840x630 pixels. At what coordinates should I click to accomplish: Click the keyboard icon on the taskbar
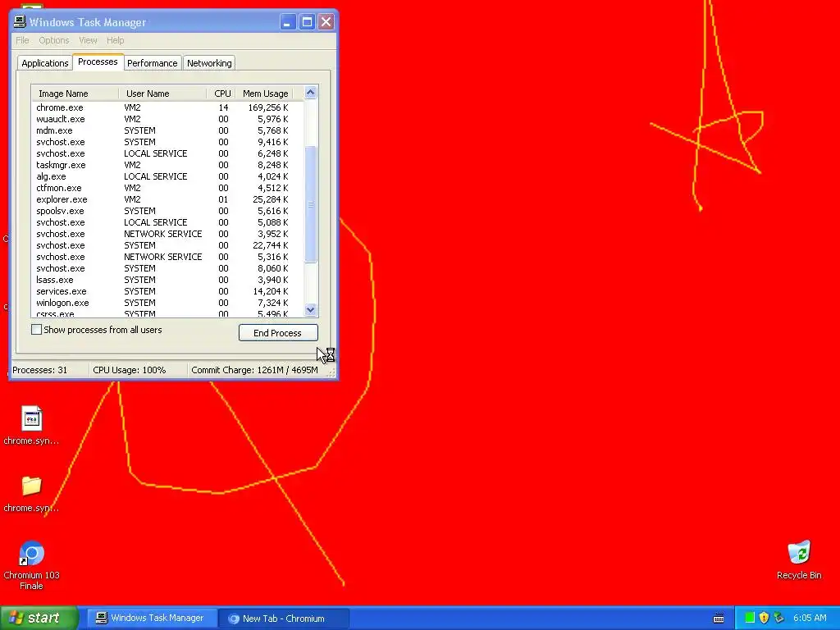coord(719,619)
